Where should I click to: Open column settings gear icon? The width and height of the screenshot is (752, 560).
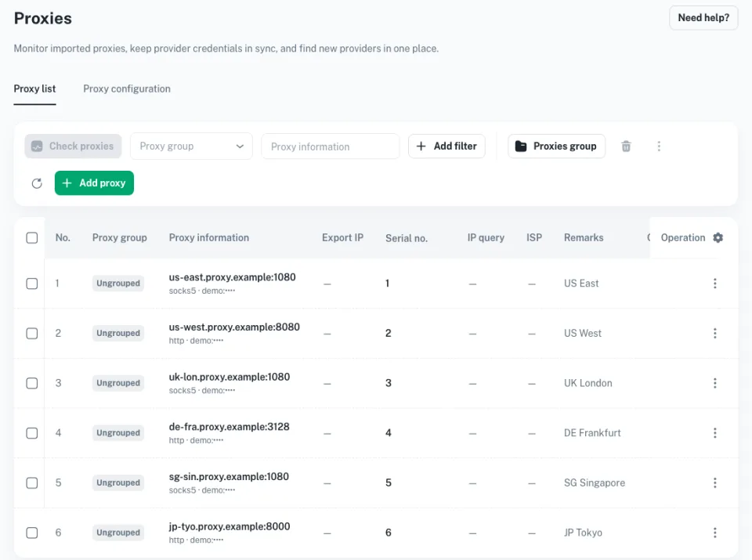point(718,237)
